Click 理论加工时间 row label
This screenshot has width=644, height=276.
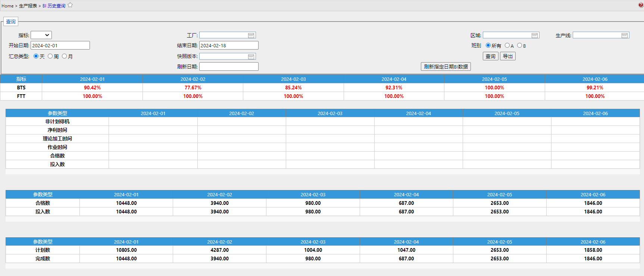57,139
